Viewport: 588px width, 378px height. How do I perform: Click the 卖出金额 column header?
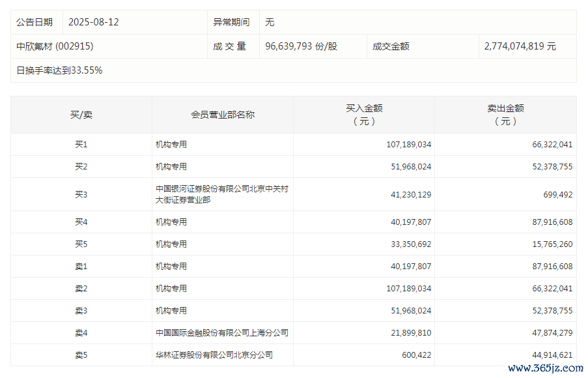click(505, 115)
